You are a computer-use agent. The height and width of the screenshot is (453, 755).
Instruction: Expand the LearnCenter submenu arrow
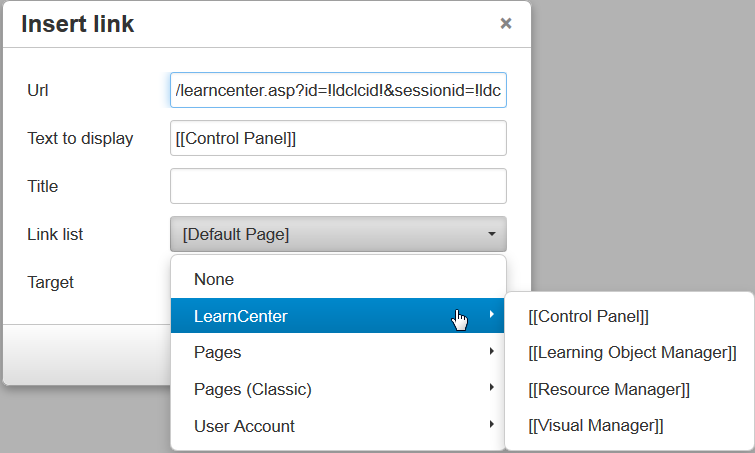click(491, 316)
